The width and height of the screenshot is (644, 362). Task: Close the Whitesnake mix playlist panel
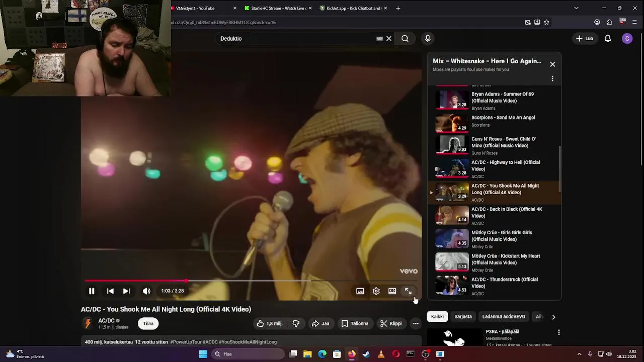tap(552, 64)
